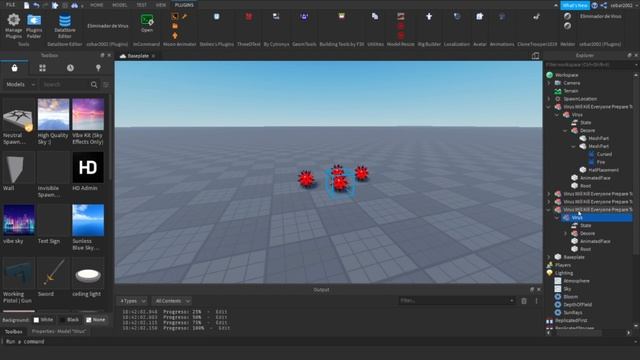640x360 pixels.
Task: Click the Toolbox Inventory grid icon
Action: (x=42, y=68)
